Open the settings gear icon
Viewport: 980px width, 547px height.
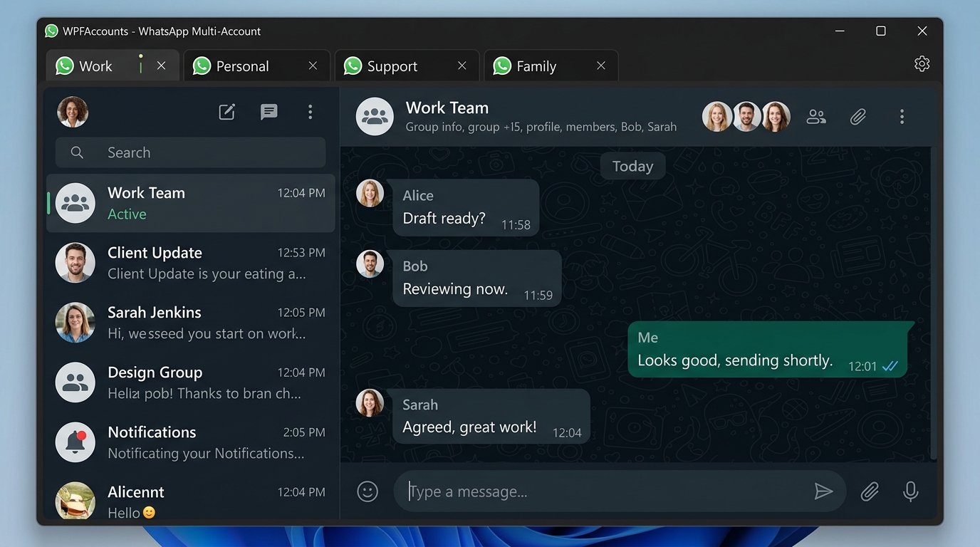pyautogui.click(x=922, y=64)
